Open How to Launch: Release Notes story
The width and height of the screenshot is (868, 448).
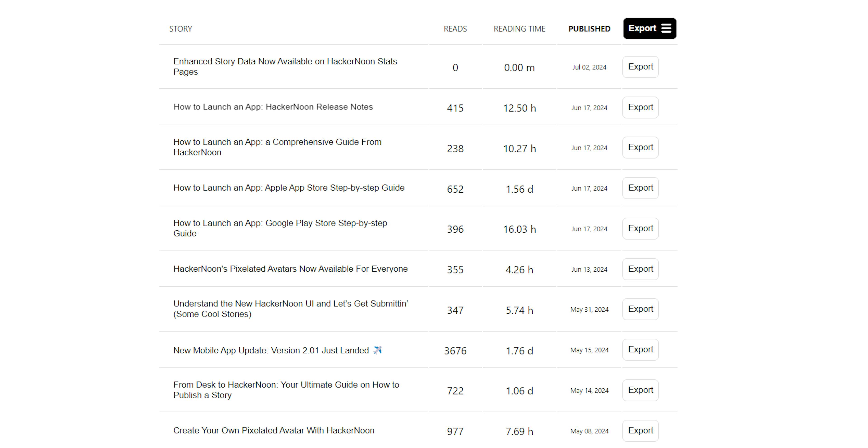(x=273, y=107)
